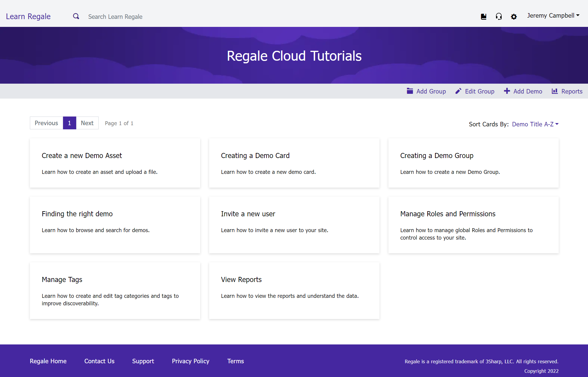The width and height of the screenshot is (588, 377).
Task: Open Reports using the chart icon
Action: click(x=555, y=91)
